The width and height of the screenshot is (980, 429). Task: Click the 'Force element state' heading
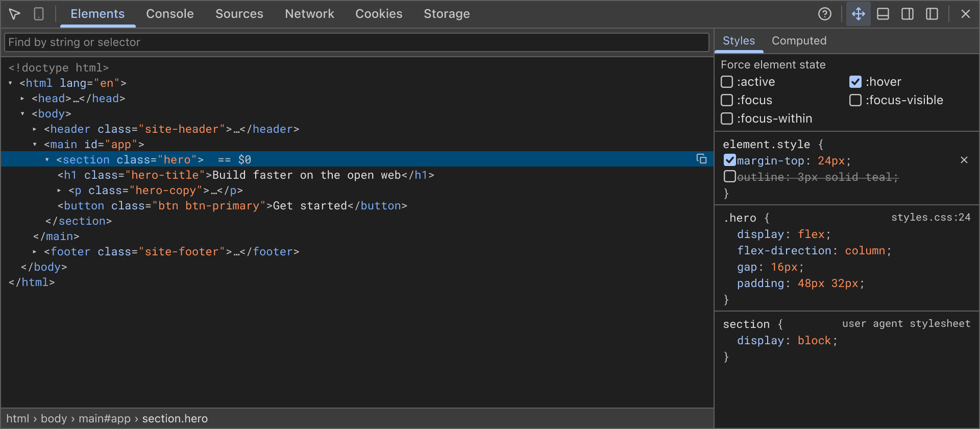pos(773,65)
